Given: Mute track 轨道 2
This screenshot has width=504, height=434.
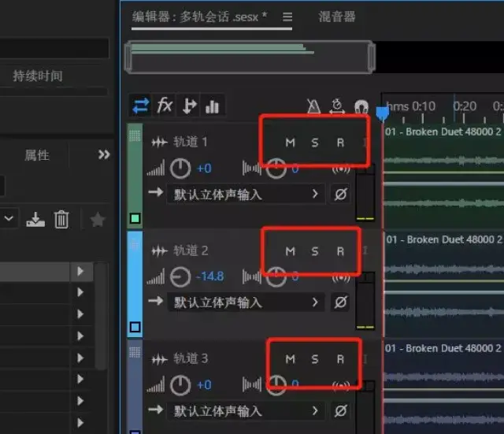Looking at the screenshot, I should (x=291, y=251).
